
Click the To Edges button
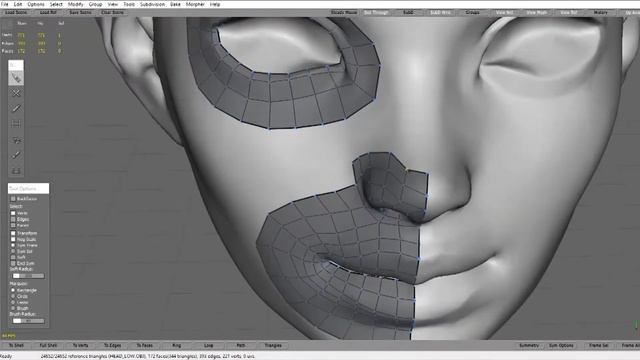[x=113, y=346]
